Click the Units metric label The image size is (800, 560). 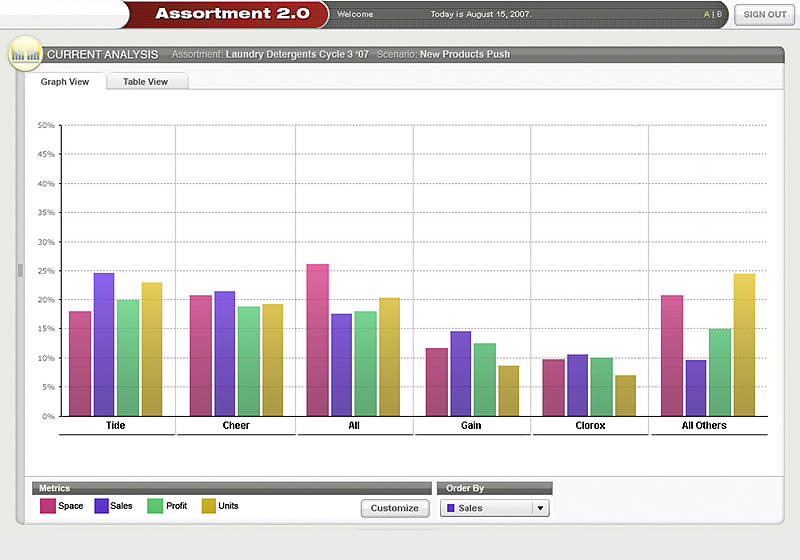pos(228,506)
